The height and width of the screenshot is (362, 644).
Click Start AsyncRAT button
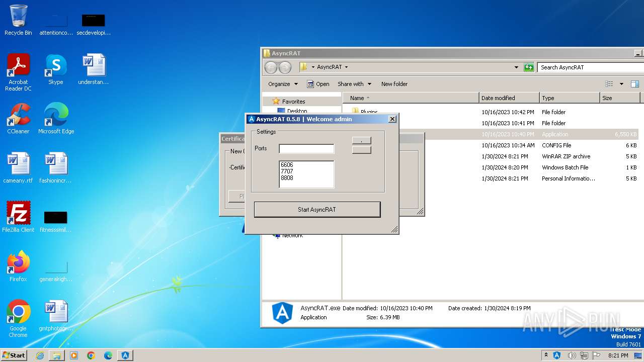pyautogui.click(x=317, y=210)
